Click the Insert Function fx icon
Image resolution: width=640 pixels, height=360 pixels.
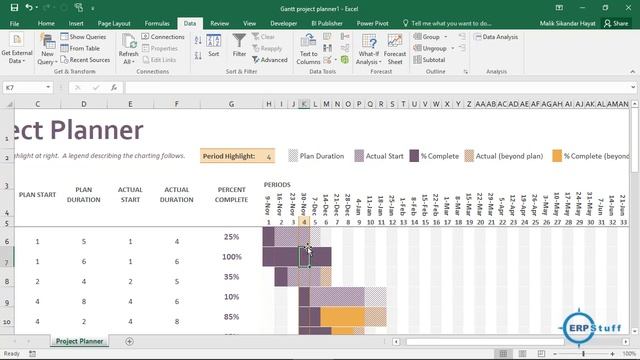(114, 87)
